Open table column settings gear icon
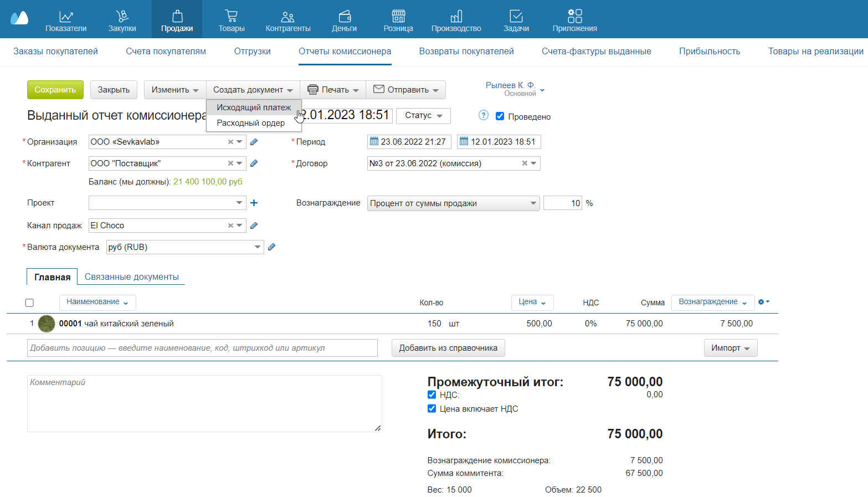This screenshot has height=497, width=868. [x=763, y=302]
